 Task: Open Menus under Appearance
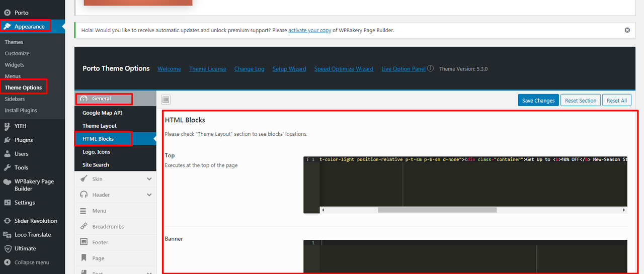13,76
